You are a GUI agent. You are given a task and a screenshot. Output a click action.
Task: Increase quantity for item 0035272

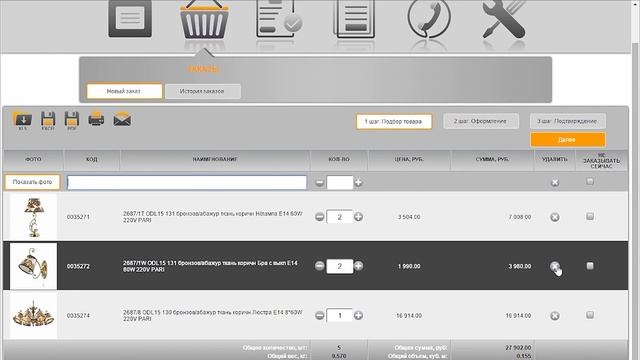[358, 266]
